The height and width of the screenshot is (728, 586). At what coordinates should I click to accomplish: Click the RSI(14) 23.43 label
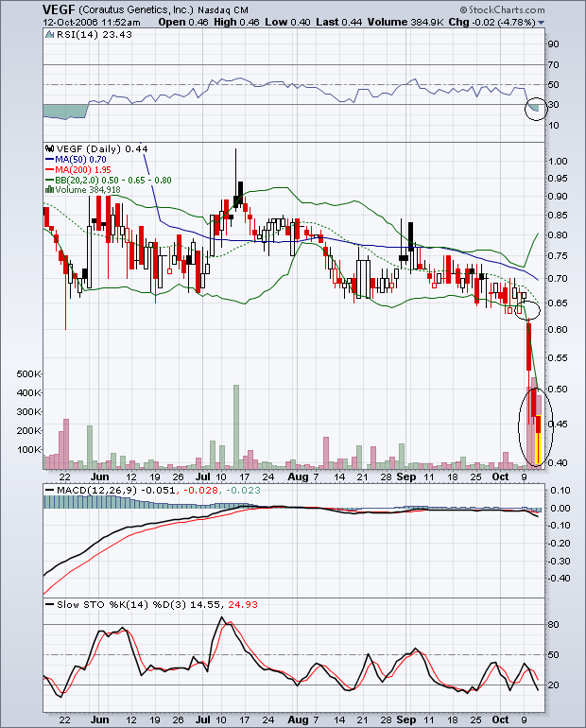[x=95, y=34]
